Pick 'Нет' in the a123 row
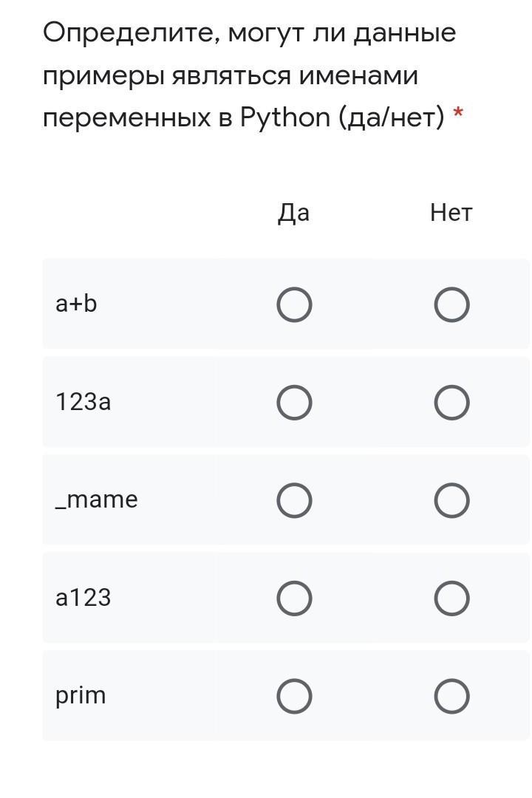This screenshot has width=532, height=798. (x=451, y=598)
